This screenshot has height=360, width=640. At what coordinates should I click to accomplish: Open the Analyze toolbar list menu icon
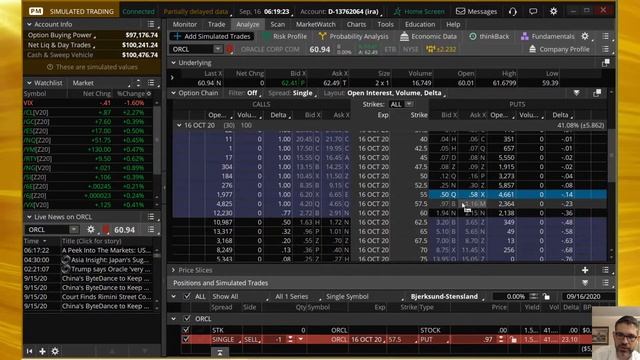pos(605,36)
